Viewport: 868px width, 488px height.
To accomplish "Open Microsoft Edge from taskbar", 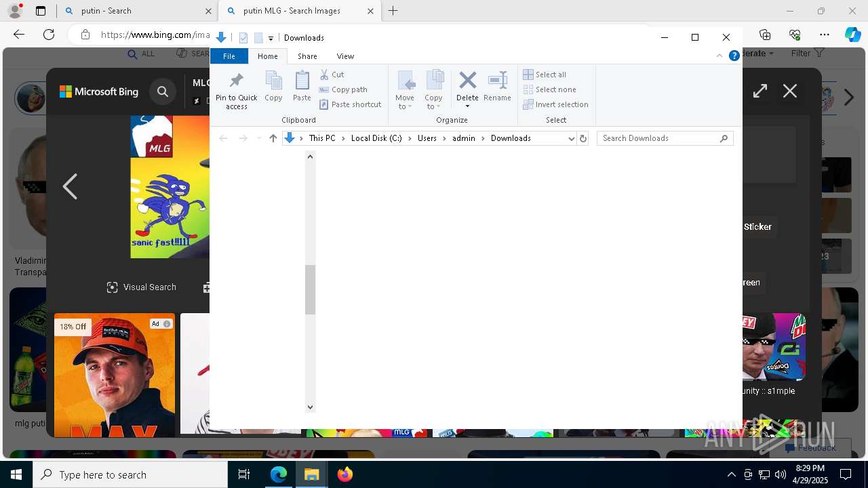I will pyautogui.click(x=279, y=474).
